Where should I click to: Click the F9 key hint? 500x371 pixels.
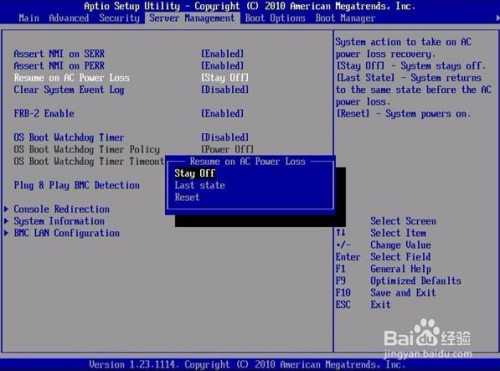(x=341, y=281)
